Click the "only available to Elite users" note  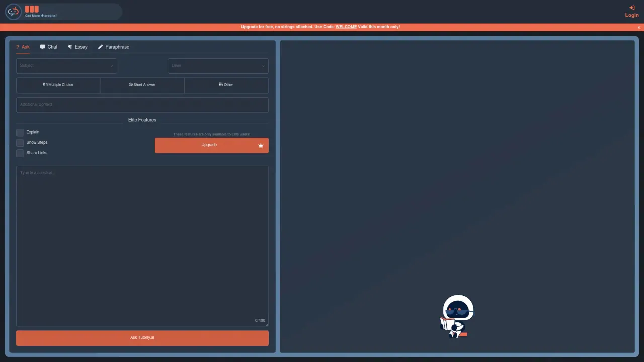tap(212, 134)
